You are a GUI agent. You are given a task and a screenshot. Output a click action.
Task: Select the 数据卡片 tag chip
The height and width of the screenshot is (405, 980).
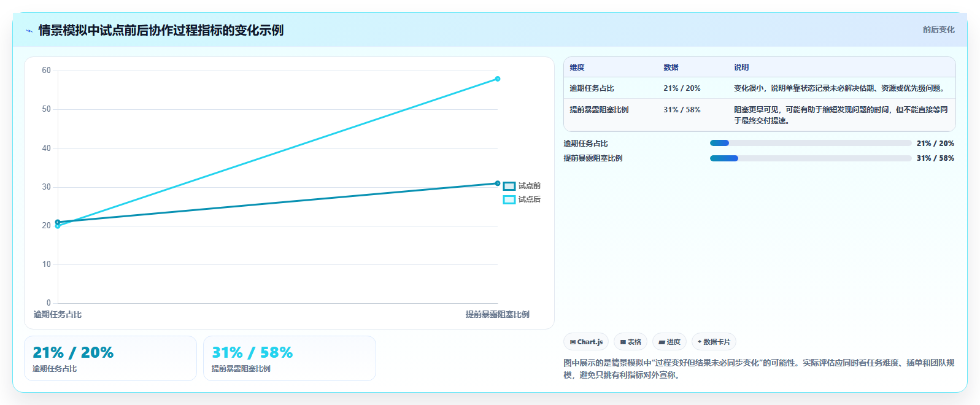[714, 342]
